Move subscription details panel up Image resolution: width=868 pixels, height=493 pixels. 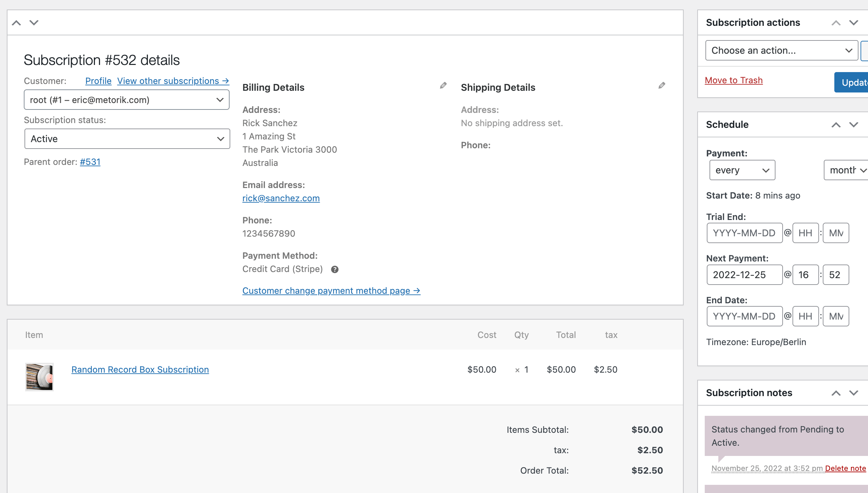[x=16, y=23]
